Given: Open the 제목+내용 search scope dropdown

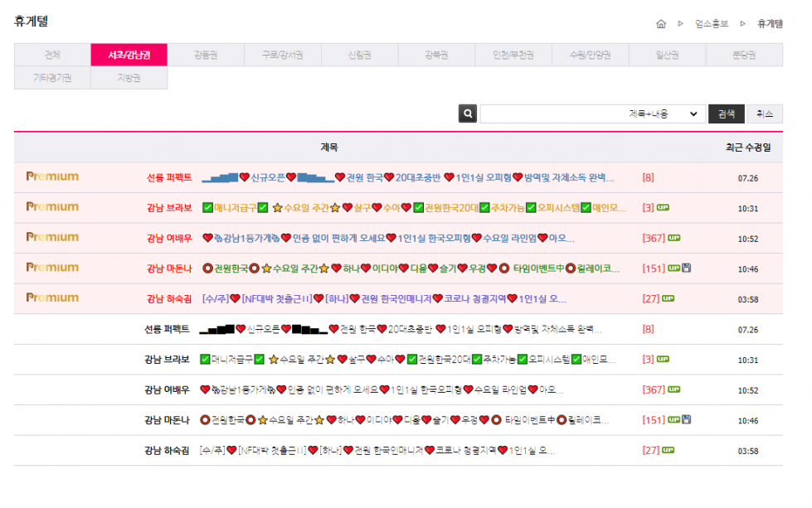Looking at the screenshot, I should pos(664,114).
